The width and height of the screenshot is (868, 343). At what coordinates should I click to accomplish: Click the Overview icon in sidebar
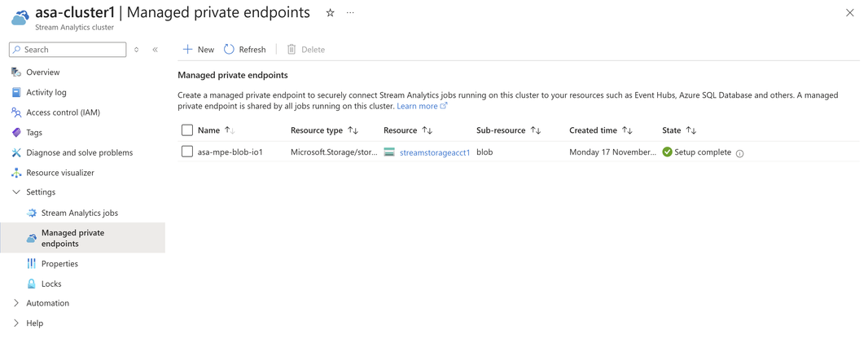(x=16, y=72)
